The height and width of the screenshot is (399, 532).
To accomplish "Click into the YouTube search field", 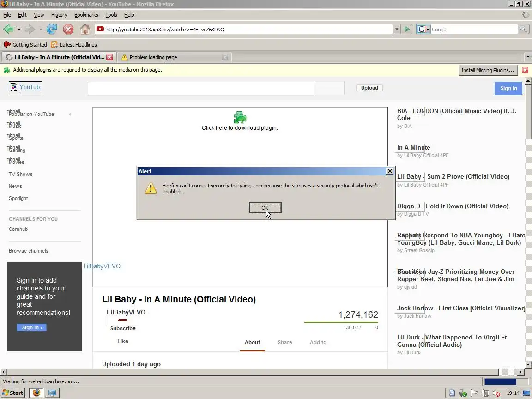I will tap(201, 88).
